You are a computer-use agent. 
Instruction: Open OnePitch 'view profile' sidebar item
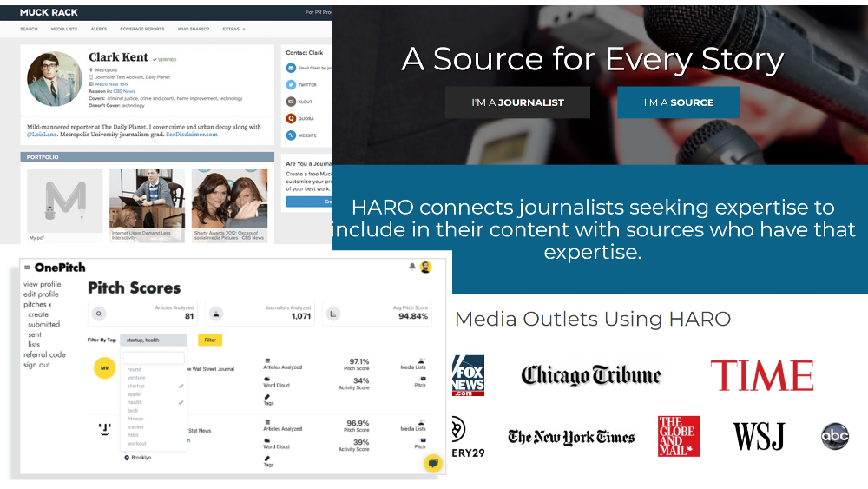pyautogui.click(x=42, y=284)
